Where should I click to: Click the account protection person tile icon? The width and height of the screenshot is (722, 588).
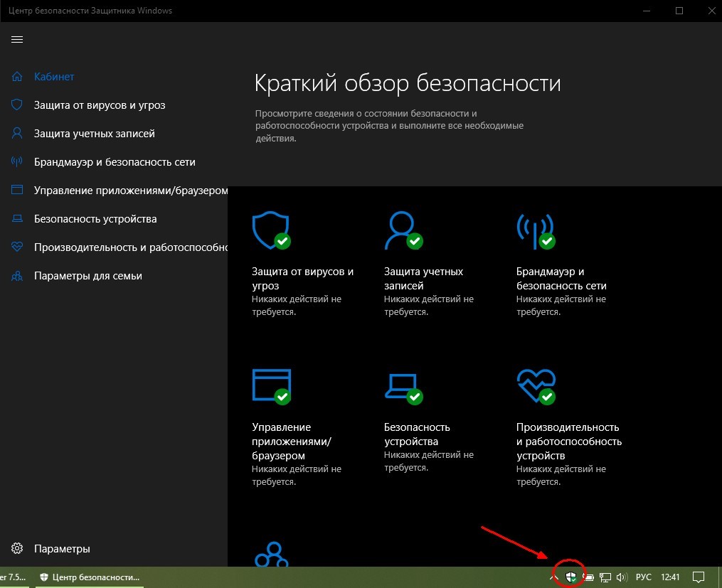(x=403, y=230)
